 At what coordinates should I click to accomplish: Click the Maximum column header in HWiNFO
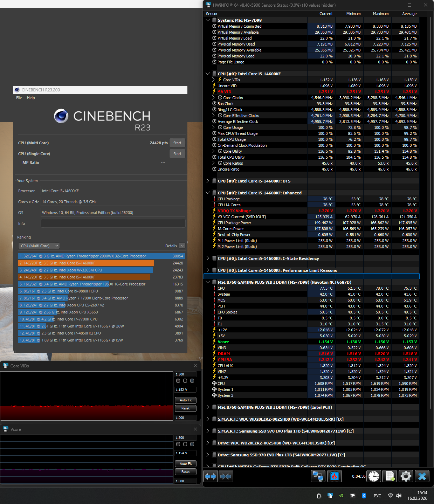(377, 14)
